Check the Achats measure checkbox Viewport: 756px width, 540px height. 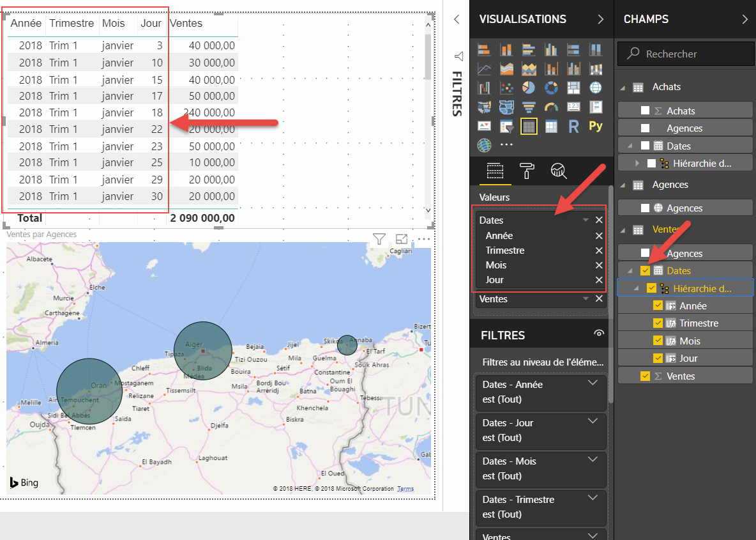(645, 111)
